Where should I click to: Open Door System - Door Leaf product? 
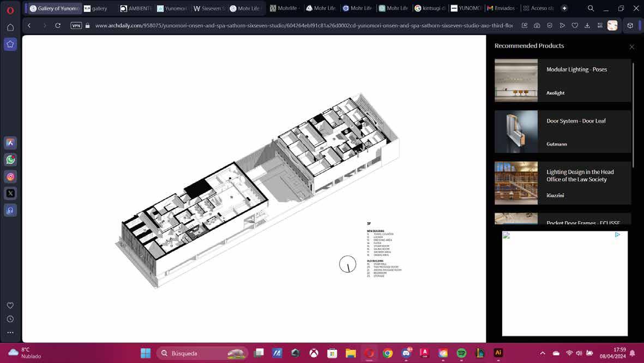click(x=563, y=132)
